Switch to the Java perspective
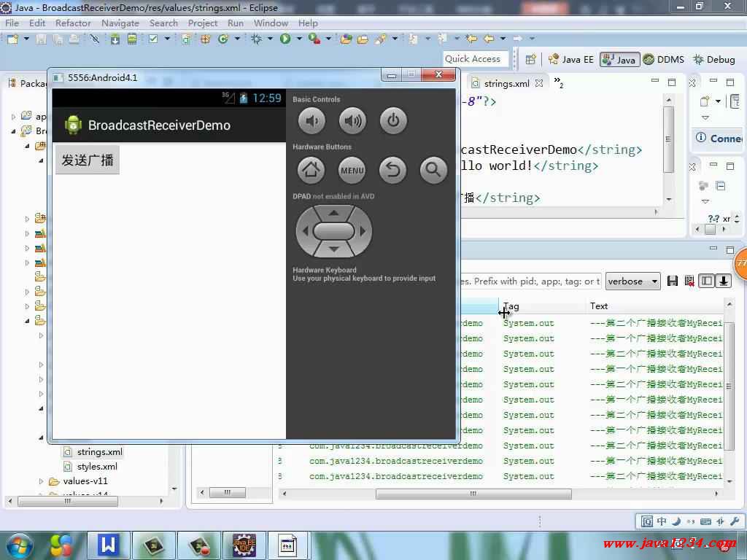 [x=619, y=60]
